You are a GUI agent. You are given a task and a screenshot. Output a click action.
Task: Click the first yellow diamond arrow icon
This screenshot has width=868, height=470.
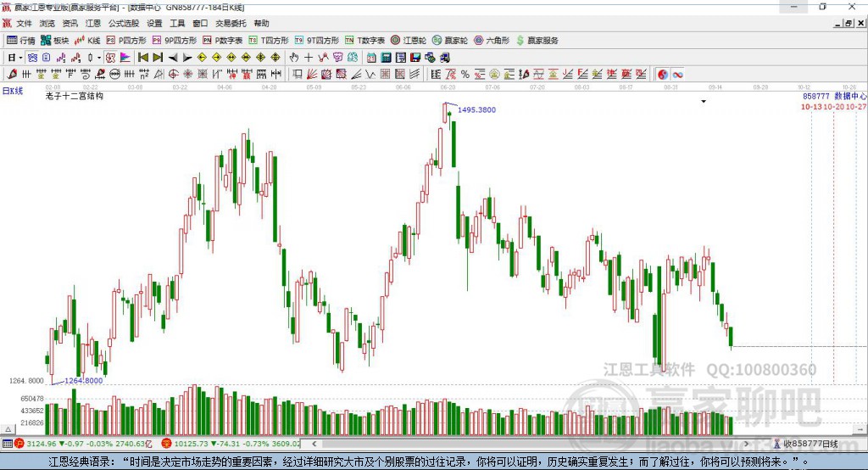202,58
